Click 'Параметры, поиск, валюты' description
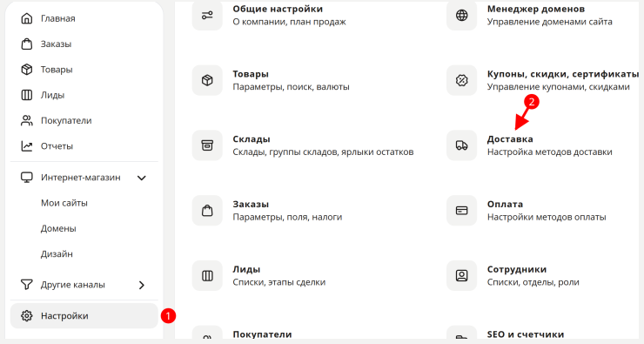The width and height of the screenshot is (644, 344). coord(292,87)
